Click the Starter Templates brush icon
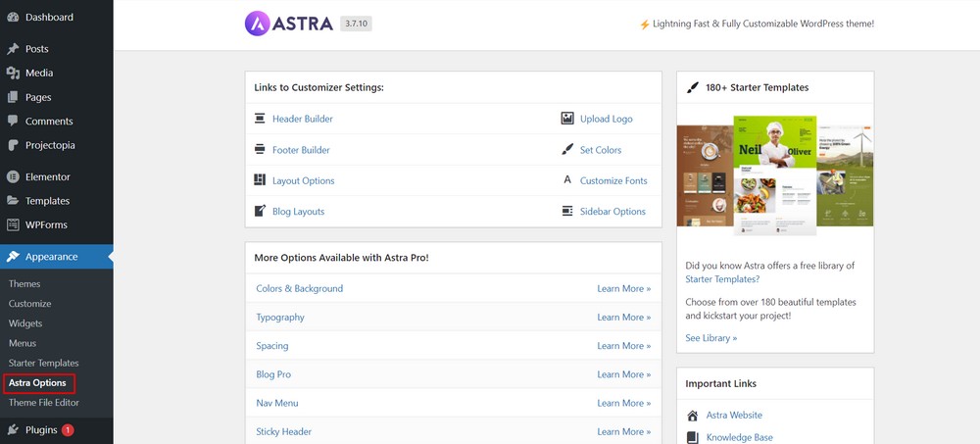980x444 pixels. click(x=693, y=87)
